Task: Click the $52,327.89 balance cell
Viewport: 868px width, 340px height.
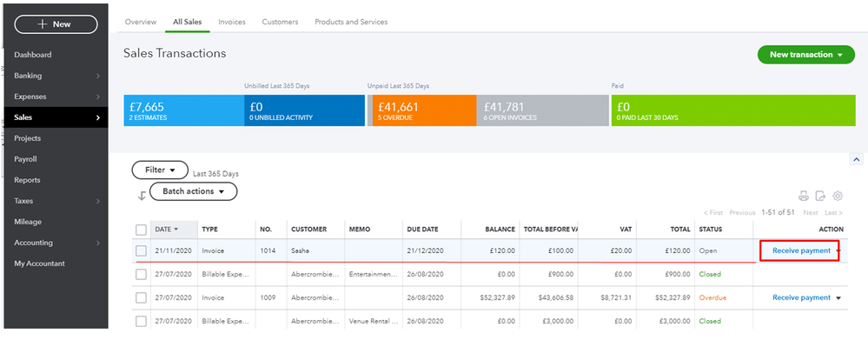Action: click(x=498, y=298)
